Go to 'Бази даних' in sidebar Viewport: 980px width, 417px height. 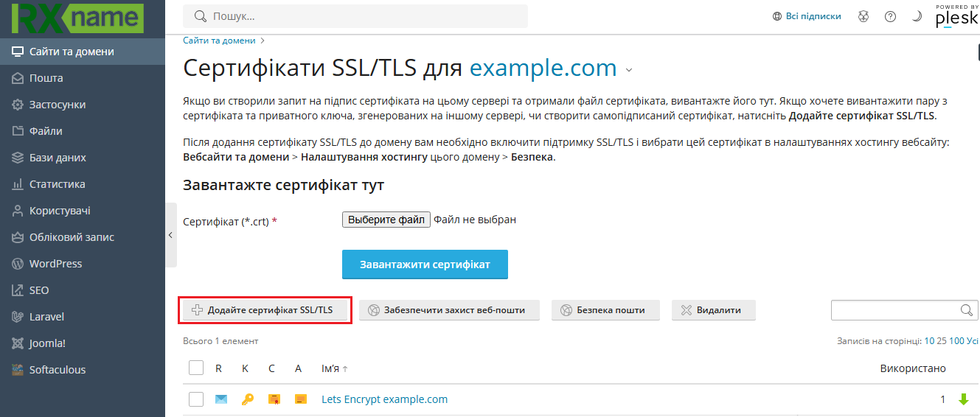tap(58, 158)
